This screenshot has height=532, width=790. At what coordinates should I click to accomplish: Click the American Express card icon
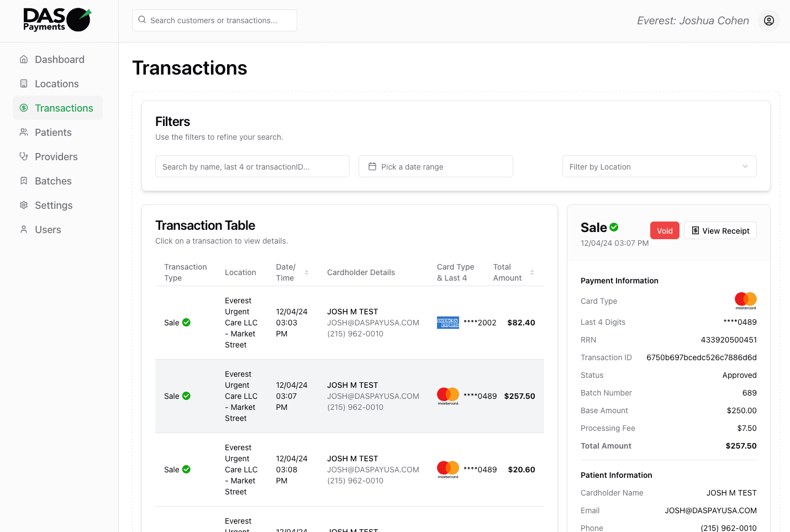[447, 323]
